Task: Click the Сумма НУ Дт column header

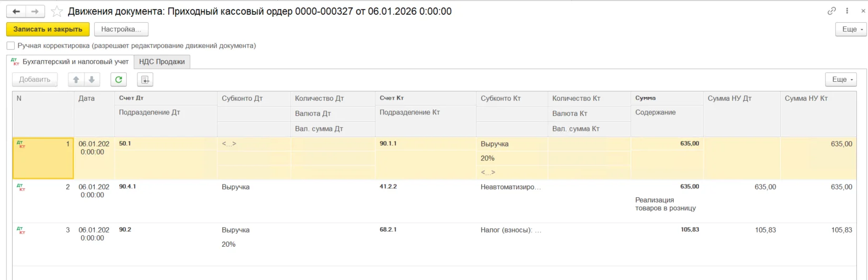Action: point(742,114)
